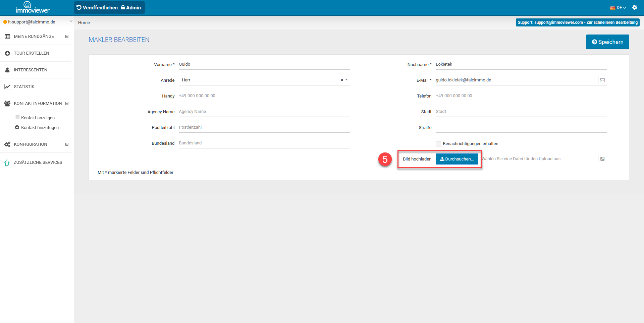Open Kontakt anzeigen in the sidebar
Image resolution: width=644 pixels, height=323 pixels.
click(38, 118)
